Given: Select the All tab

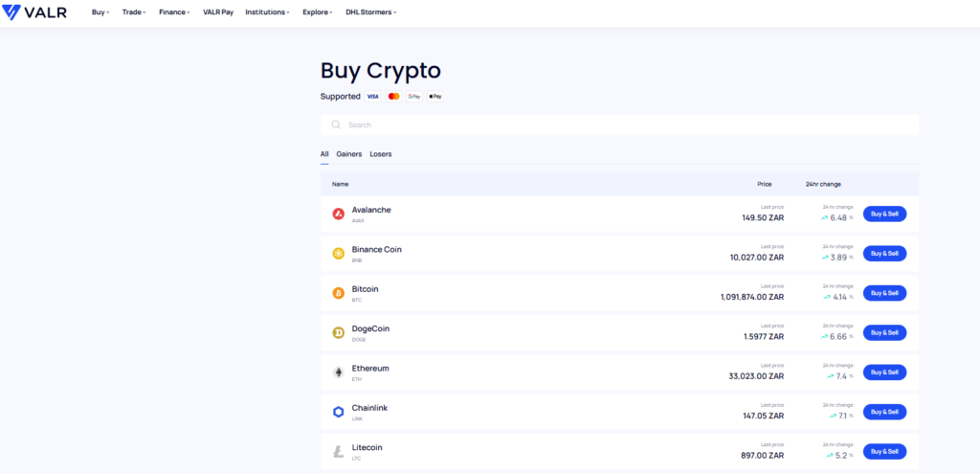Looking at the screenshot, I should pos(324,154).
